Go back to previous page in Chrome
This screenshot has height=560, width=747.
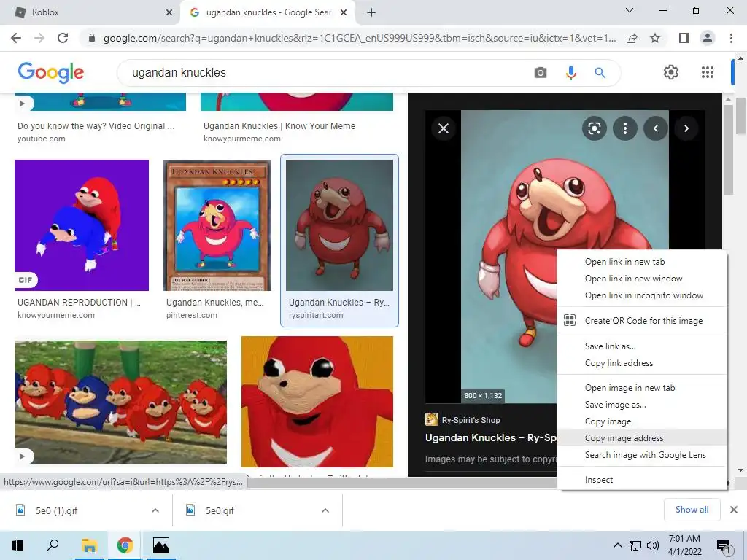click(x=16, y=38)
